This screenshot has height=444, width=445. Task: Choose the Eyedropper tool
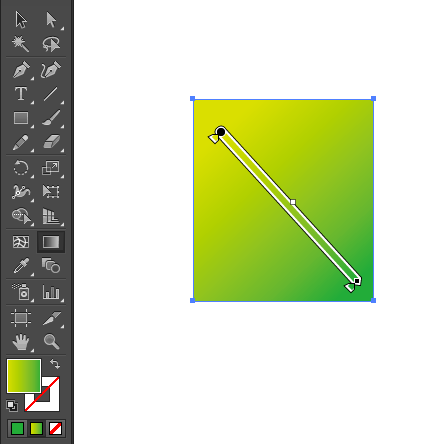click(21, 266)
